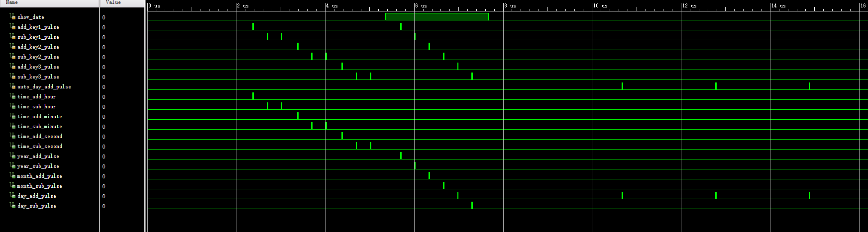Screen dimensions: 868x232
Task: Click the value 0 of show_date
Action: coord(104,17)
